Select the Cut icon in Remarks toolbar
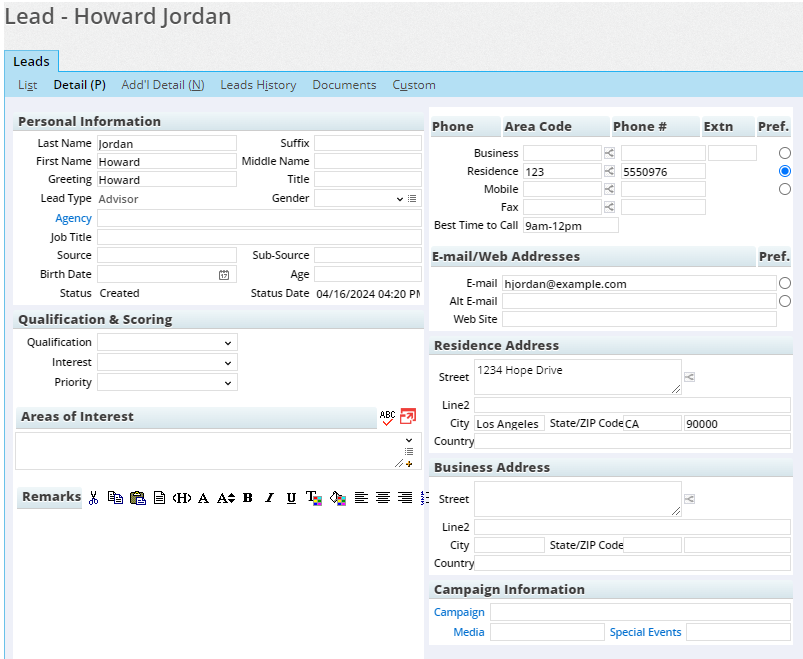This screenshot has width=803, height=659. click(x=94, y=497)
